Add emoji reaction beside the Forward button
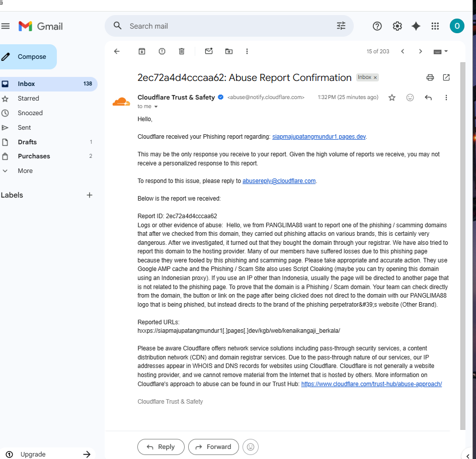The height and width of the screenshot is (459, 476). pos(251,447)
